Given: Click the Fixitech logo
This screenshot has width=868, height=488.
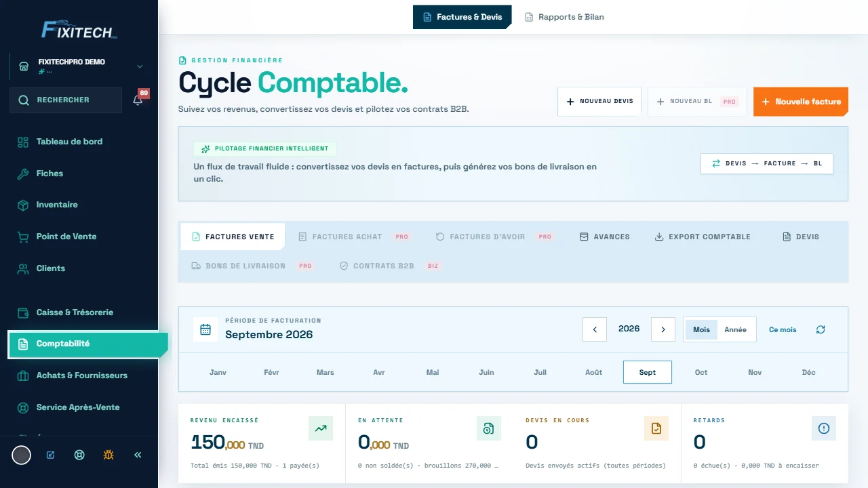Looking at the screenshot, I should point(79,29).
